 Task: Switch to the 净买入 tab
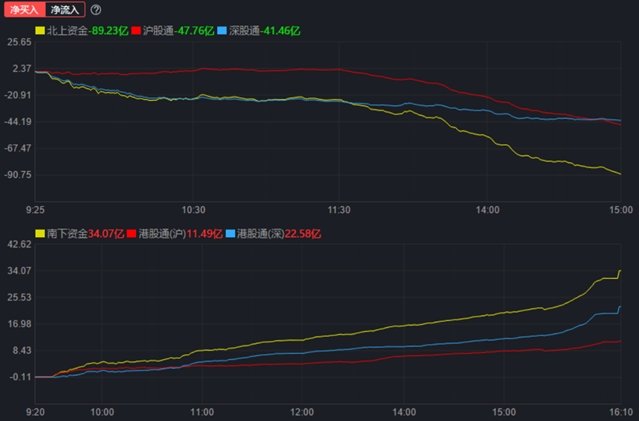click(x=23, y=9)
